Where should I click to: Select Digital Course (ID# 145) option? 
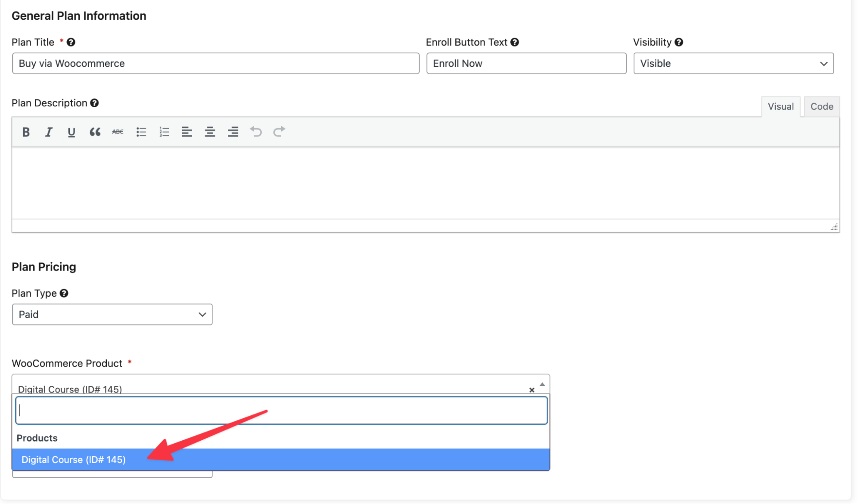[74, 460]
